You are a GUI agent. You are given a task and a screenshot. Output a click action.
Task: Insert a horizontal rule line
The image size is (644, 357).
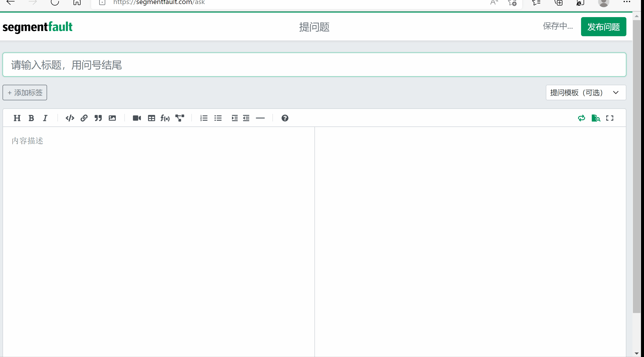pyautogui.click(x=260, y=118)
